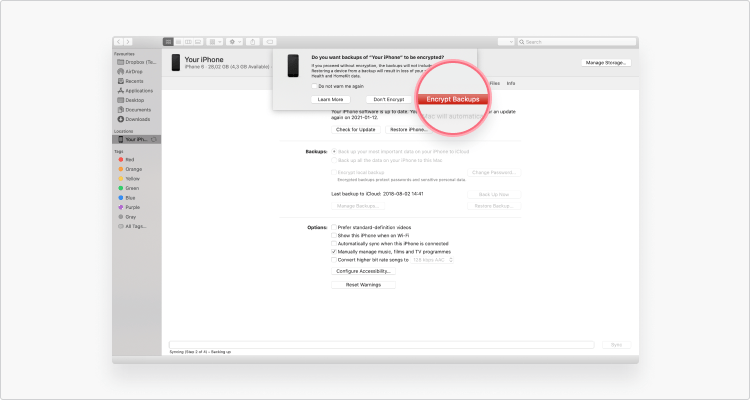750x400 pixels.
Task: Switch to column view in the toolbar
Action: [188, 42]
